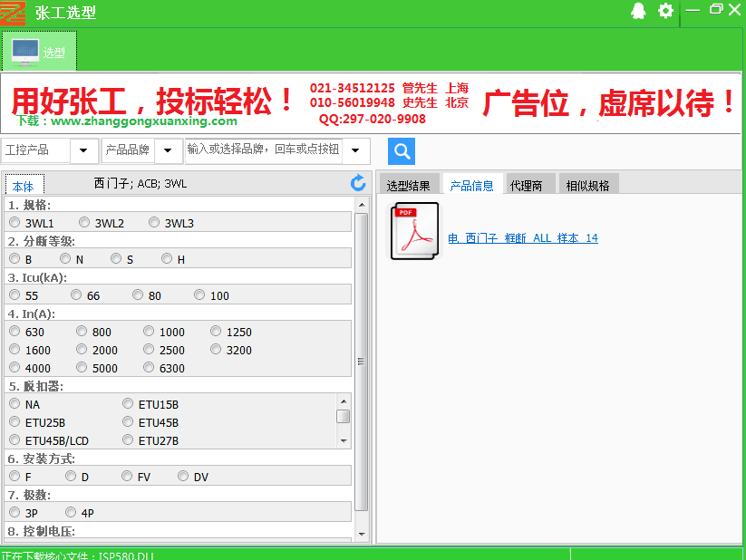746x560 pixels.
Task: Click the app logo in title bar
Action: (13, 13)
